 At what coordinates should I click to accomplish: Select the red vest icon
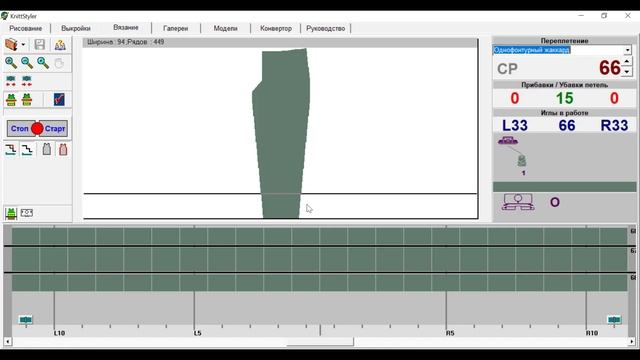(63, 149)
